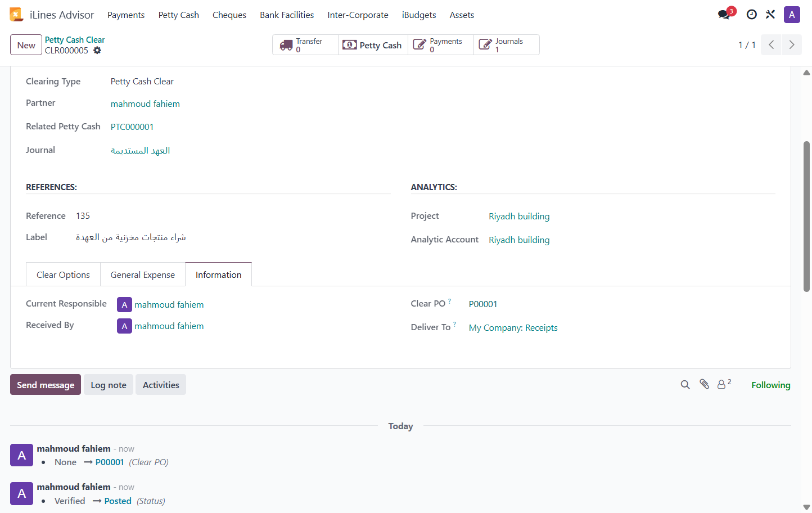812x513 pixels.
Task: Open the Transfer smart button with truck icon
Action: pos(305,45)
